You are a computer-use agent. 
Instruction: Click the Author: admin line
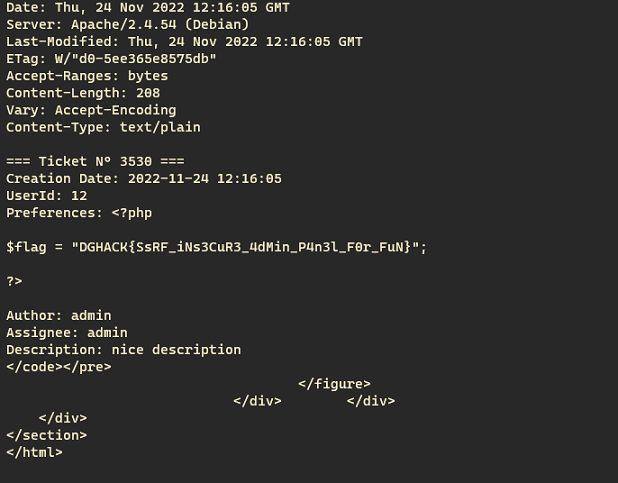click(59, 315)
